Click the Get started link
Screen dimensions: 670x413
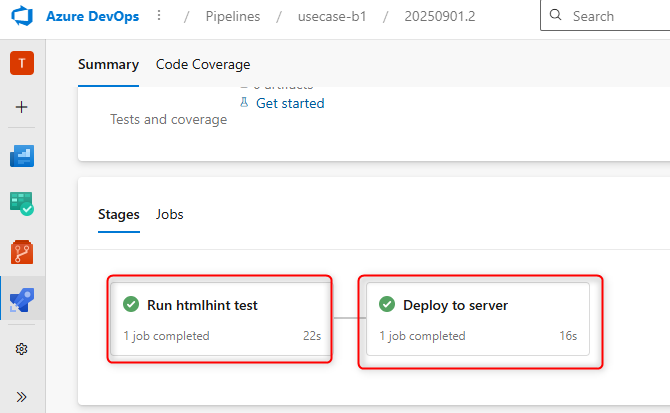[290, 103]
